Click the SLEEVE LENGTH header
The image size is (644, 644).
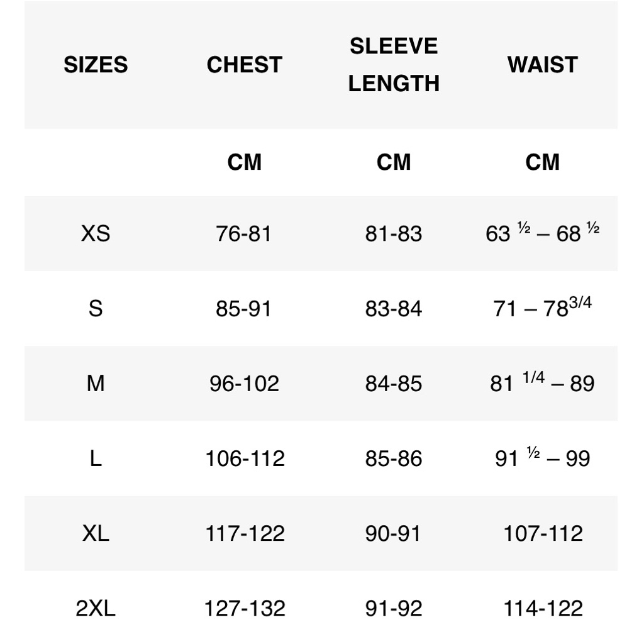coord(394,65)
